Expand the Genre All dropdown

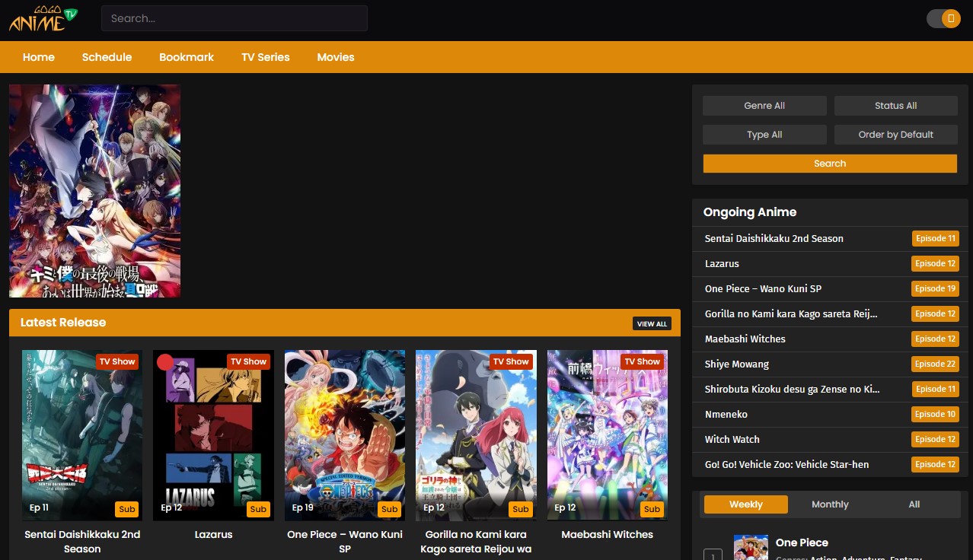click(764, 106)
